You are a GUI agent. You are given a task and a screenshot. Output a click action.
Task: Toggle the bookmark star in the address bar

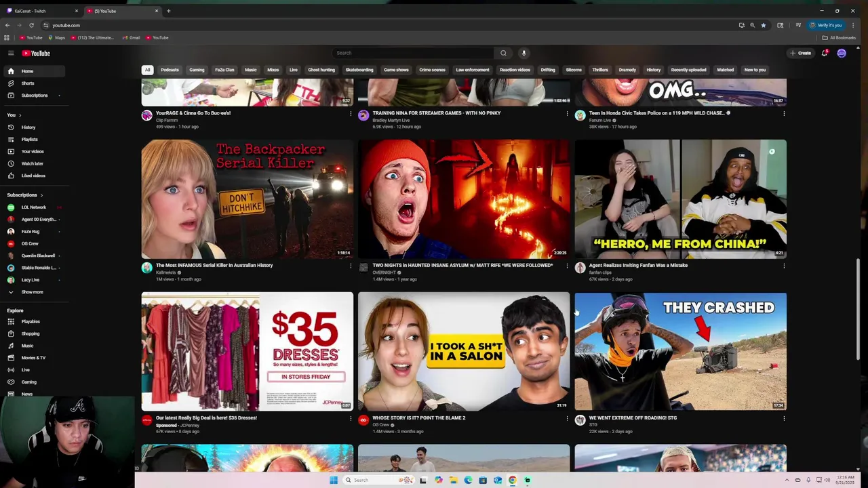763,25
